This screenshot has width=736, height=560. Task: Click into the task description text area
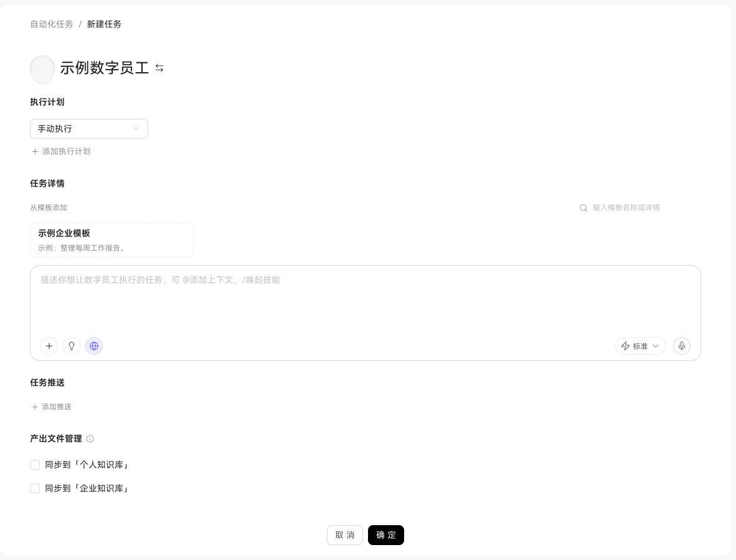(365, 300)
